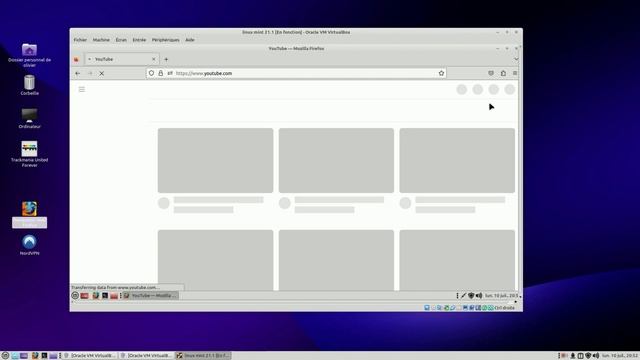The image size is (640, 360).
Task: Switch to linux mint 21.1 taskbar entry
Action: (203, 356)
